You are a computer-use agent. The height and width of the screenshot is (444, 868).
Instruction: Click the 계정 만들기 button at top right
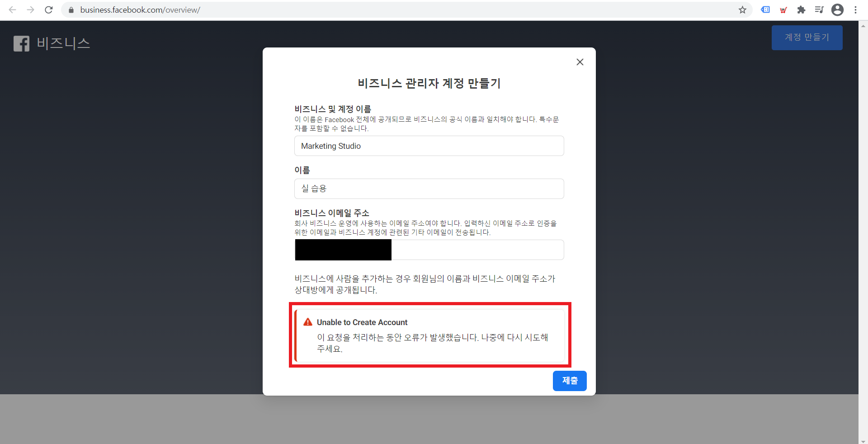pyautogui.click(x=807, y=38)
